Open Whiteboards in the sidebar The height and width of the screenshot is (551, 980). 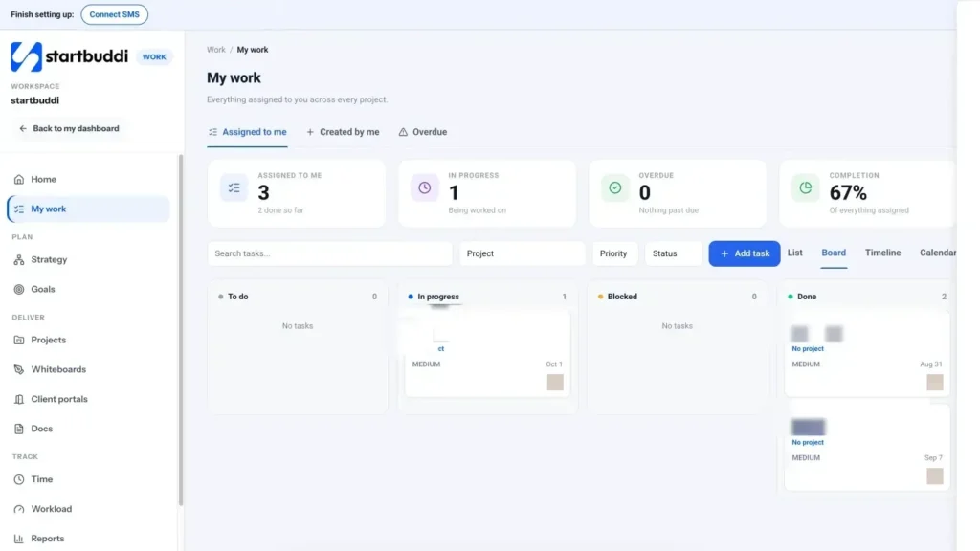coord(89,370)
